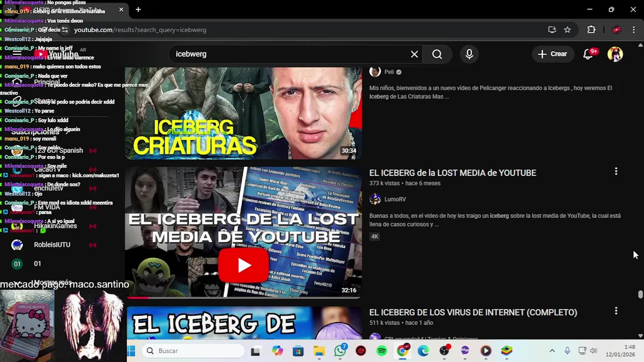Open options menu for LOST MEDIA video

click(616, 172)
